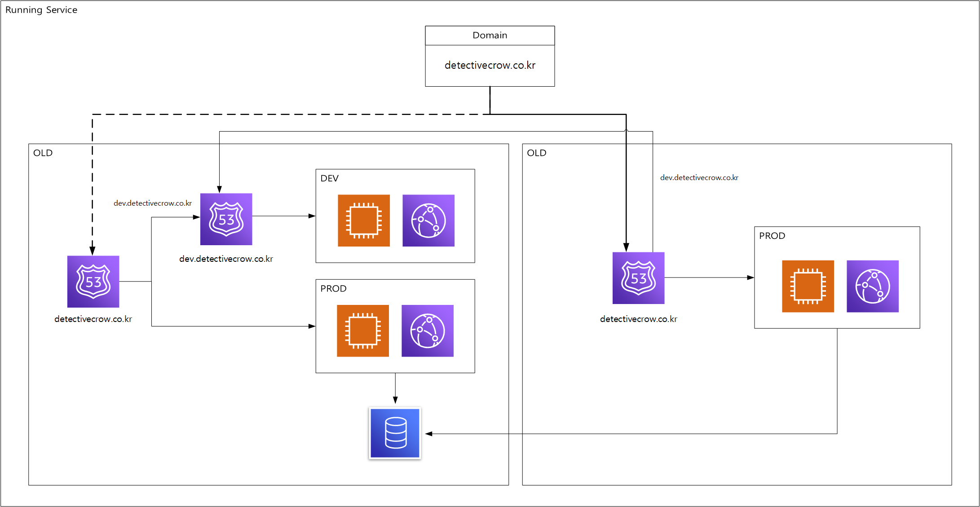
Task: Click dev.detectivecrow.co.kr label under Route 53 icon
Action: (x=226, y=259)
